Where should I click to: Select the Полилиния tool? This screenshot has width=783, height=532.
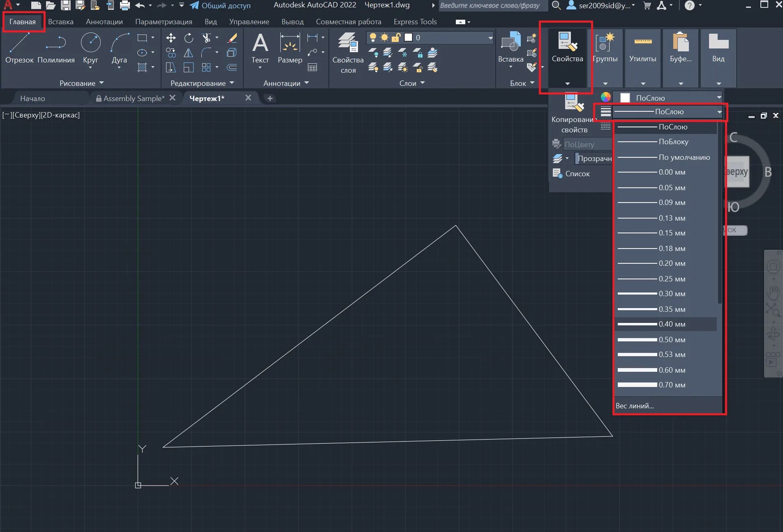coord(56,48)
